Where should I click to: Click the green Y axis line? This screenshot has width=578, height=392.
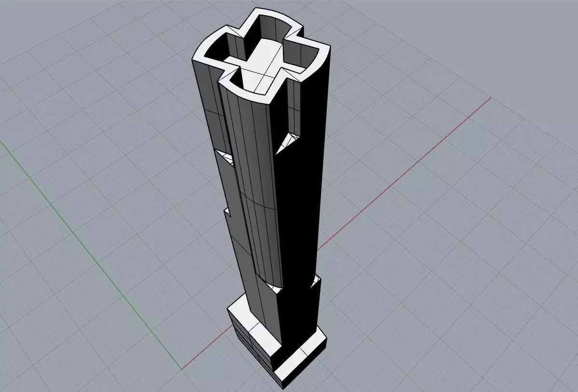coord(90,254)
